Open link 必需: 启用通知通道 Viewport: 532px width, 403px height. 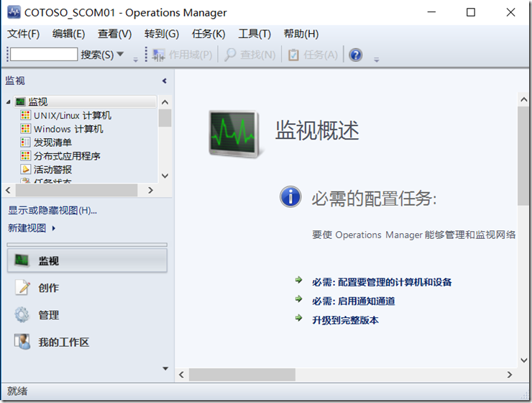(354, 301)
